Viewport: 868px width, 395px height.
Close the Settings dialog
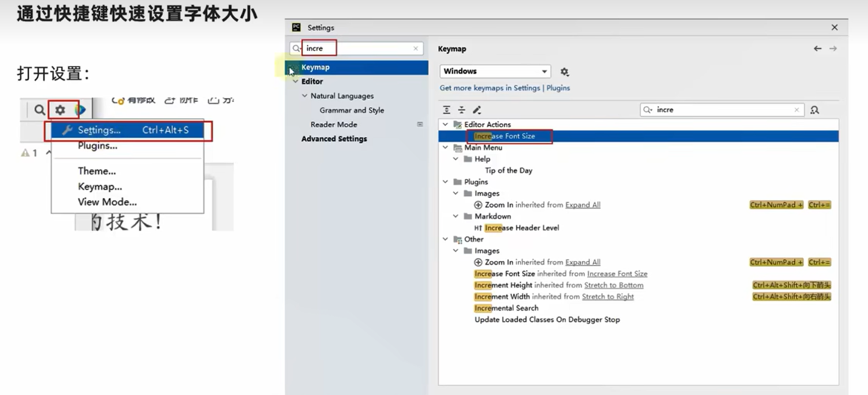[835, 27]
